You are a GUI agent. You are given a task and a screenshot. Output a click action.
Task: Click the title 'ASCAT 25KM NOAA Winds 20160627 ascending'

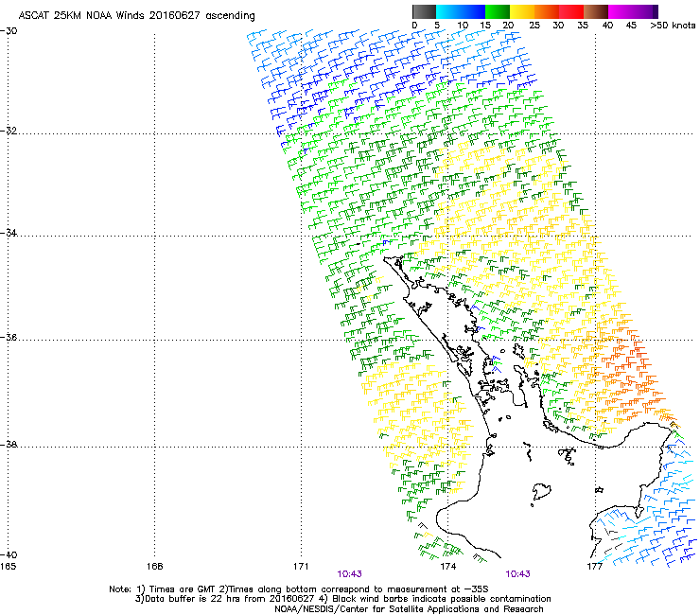pos(136,16)
